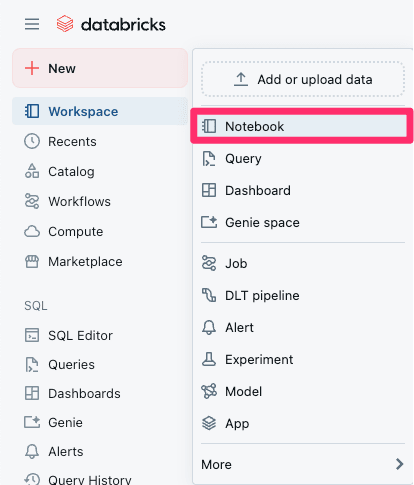Click the Query file icon in New menu
The width and height of the screenshot is (414, 485).
point(209,158)
